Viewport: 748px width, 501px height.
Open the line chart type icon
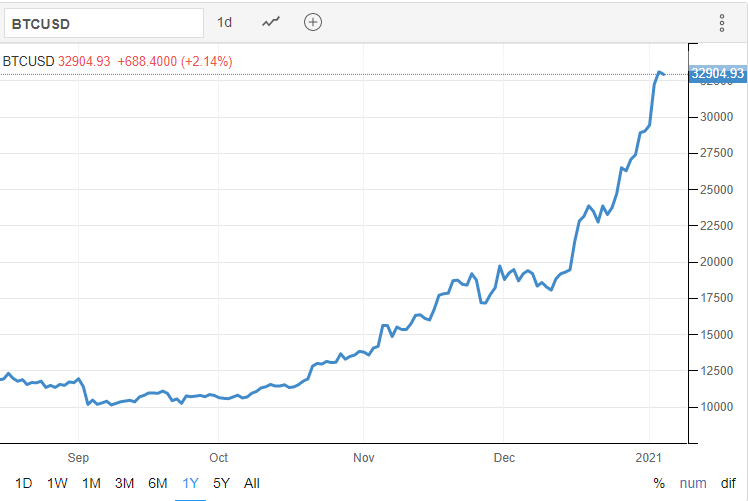click(271, 22)
